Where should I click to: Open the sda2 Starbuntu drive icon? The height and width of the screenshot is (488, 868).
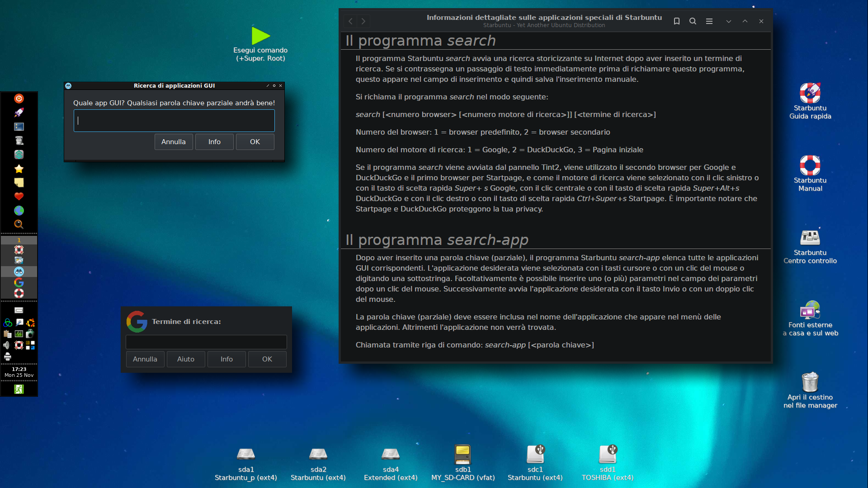click(318, 454)
